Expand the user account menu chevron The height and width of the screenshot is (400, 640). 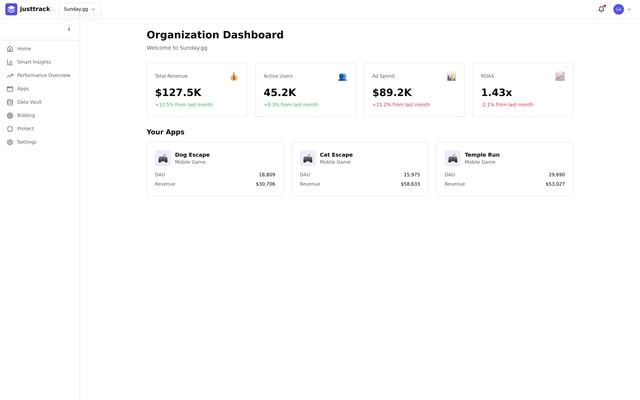[x=630, y=9]
